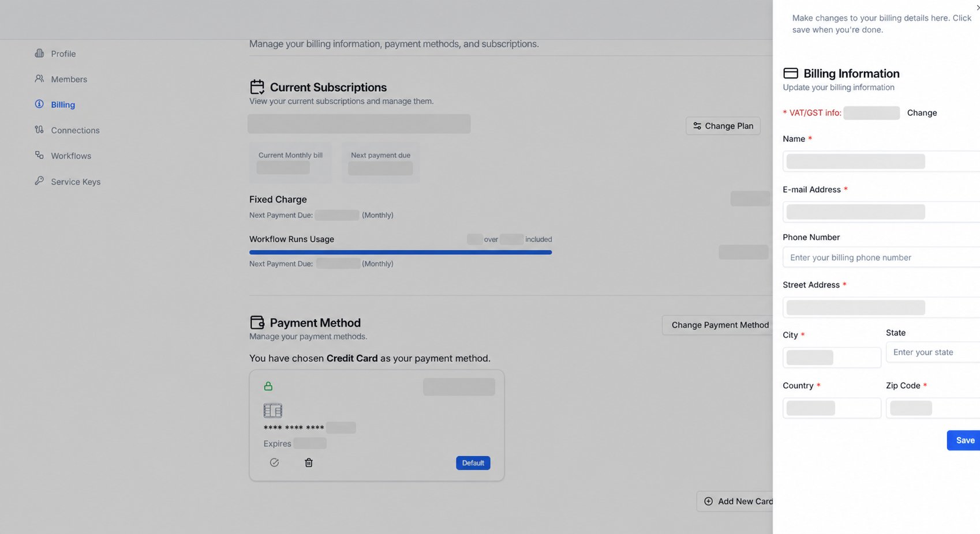Click the sliders icon in Change Plan
980x534 pixels.
tap(697, 126)
